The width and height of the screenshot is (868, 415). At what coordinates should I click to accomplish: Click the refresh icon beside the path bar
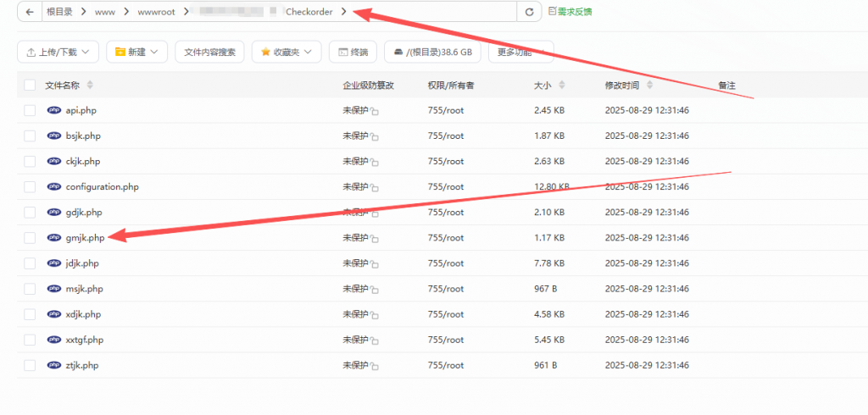click(x=530, y=12)
